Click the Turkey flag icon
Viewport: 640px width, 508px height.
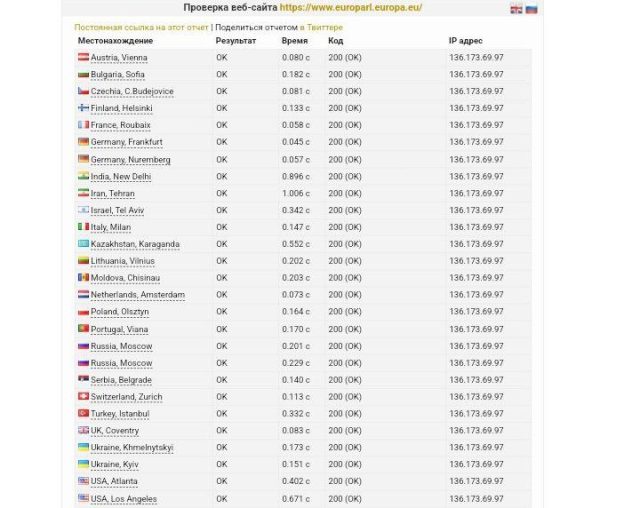pyautogui.click(x=83, y=413)
